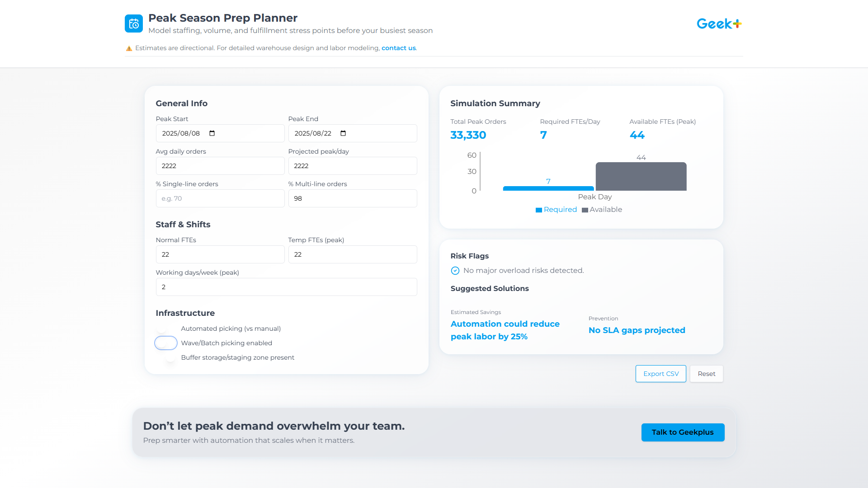Toggle Wave/Batch picking enabled
The width and height of the screenshot is (868, 488).
coord(166,343)
